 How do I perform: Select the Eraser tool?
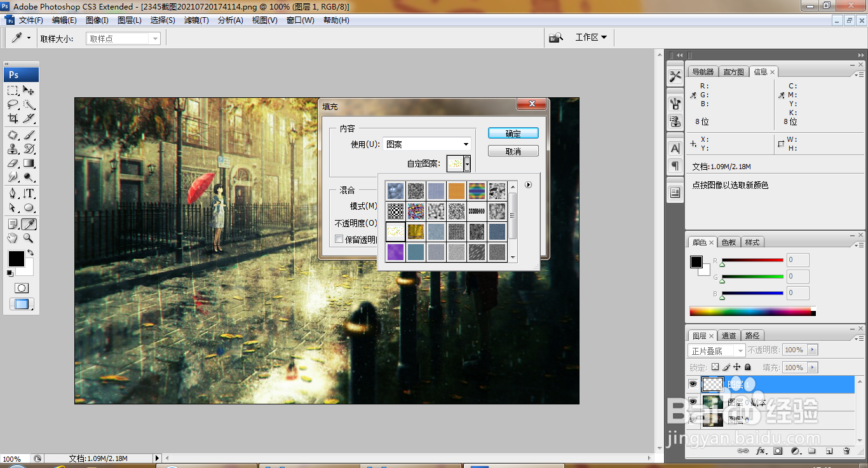(x=13, y=163)
